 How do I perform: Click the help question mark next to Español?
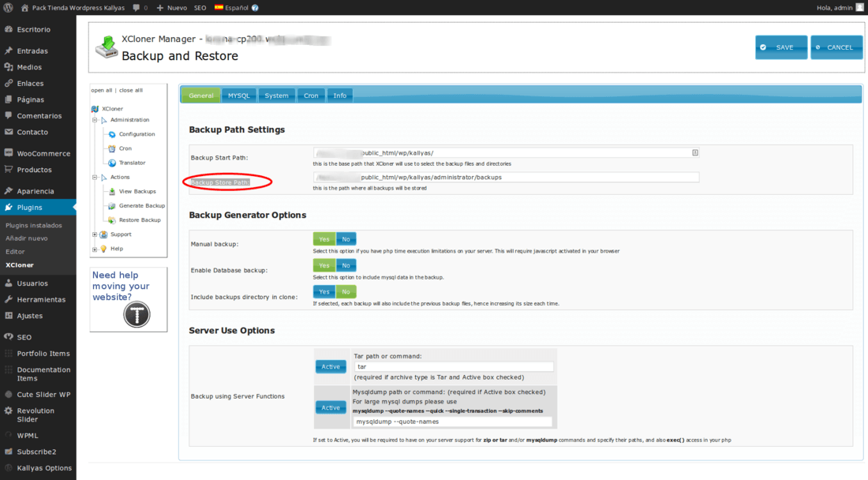point(255,8)
